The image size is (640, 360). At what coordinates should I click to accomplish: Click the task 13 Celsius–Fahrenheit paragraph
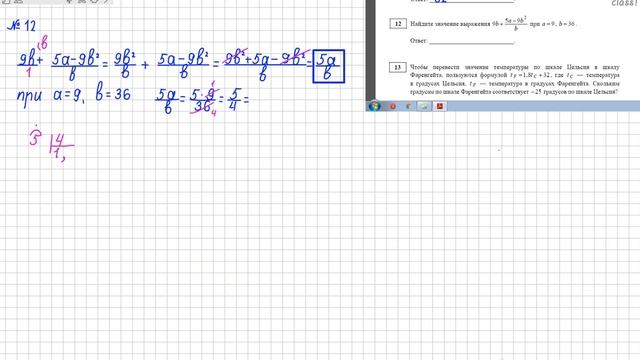pos(515,79)
